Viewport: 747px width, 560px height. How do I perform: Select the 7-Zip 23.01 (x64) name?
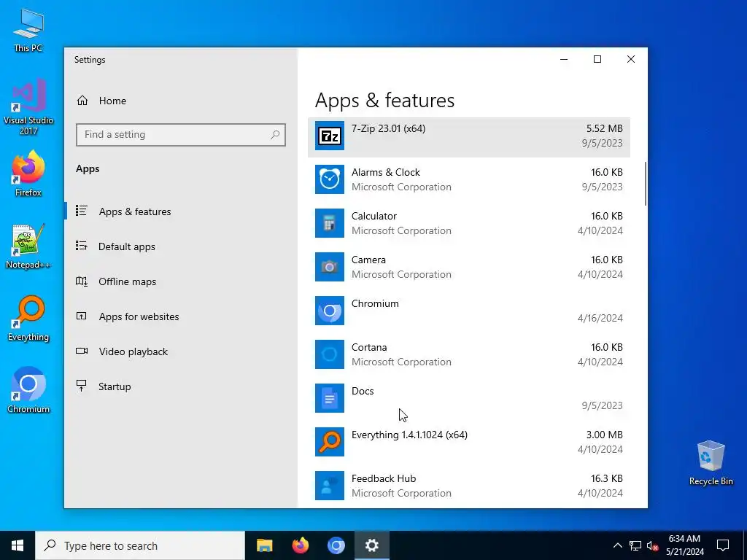pyautogui.click(x=388, y=128)
